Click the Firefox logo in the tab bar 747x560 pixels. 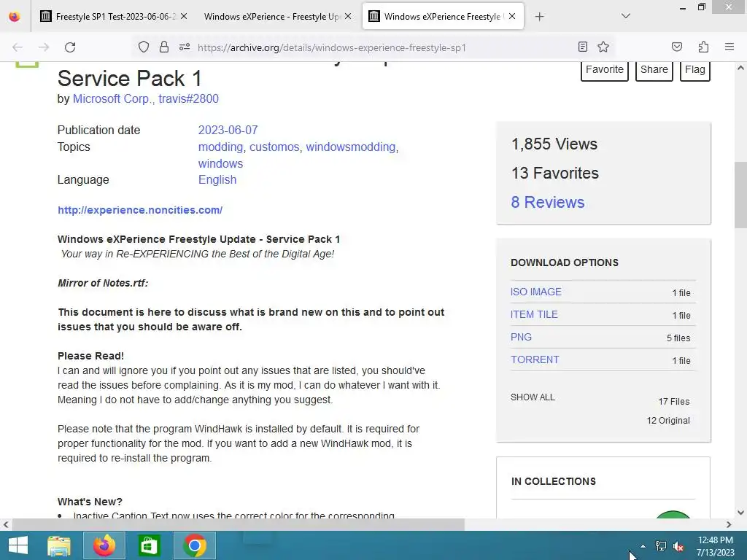(x=15, y=17)
